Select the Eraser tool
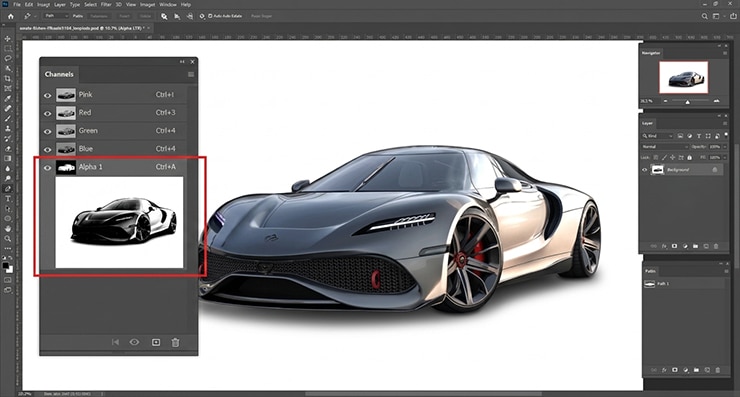The width and height of the screenshot is (740, 397). click(x=8, y=148)
